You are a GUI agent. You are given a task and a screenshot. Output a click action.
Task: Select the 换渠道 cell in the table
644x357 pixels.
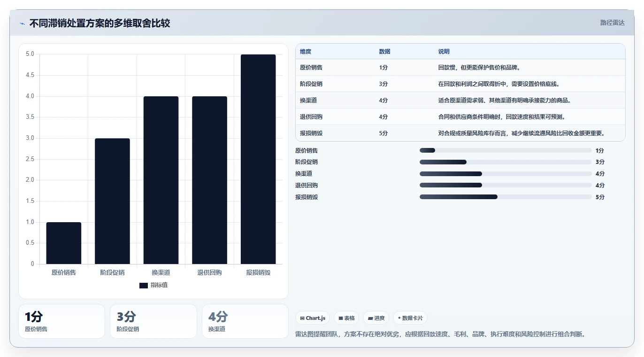click(308, 101)
